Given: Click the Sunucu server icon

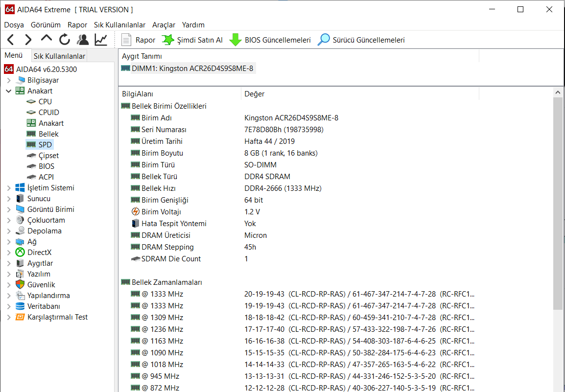Looking at the screenshot, I should coord(20,199).
